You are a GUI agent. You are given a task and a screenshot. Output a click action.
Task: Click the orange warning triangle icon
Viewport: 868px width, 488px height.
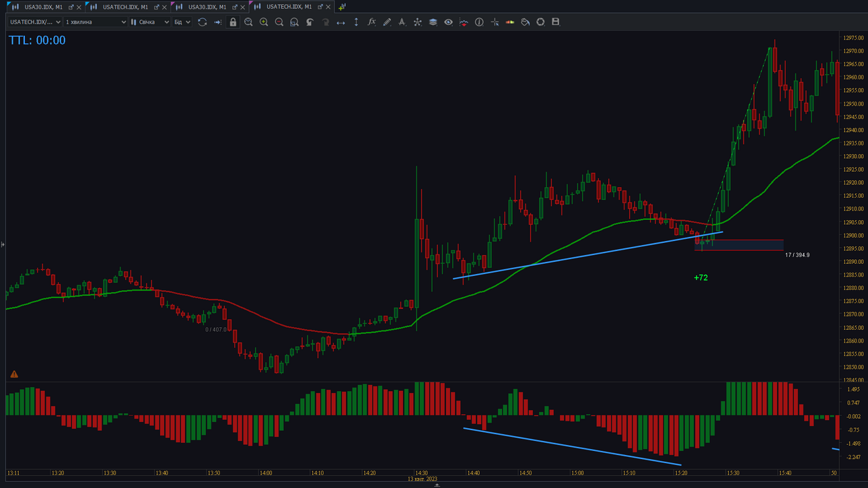[14, 374]
